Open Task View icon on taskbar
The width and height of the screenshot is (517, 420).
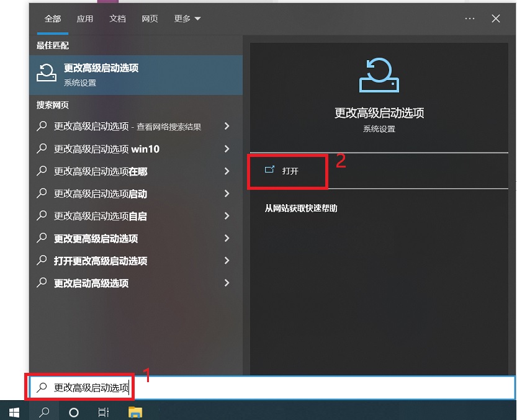tap(104, 411)
